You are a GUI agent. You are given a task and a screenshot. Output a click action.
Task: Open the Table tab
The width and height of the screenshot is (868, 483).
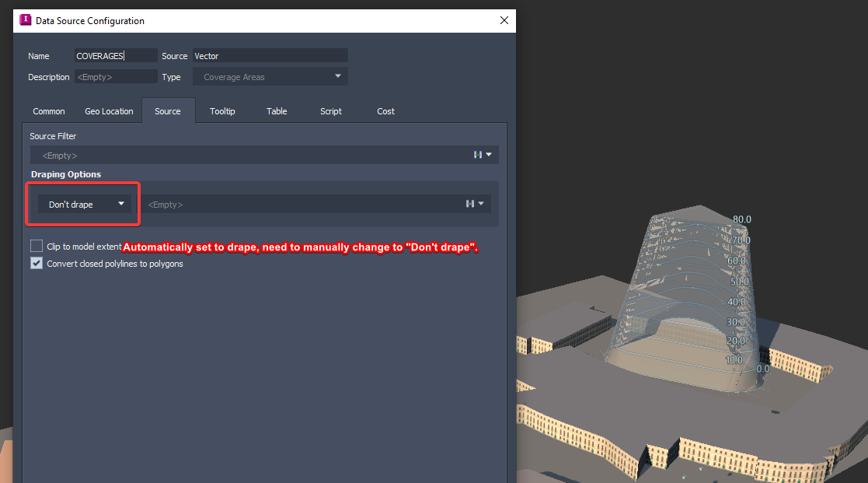(276, 110)
